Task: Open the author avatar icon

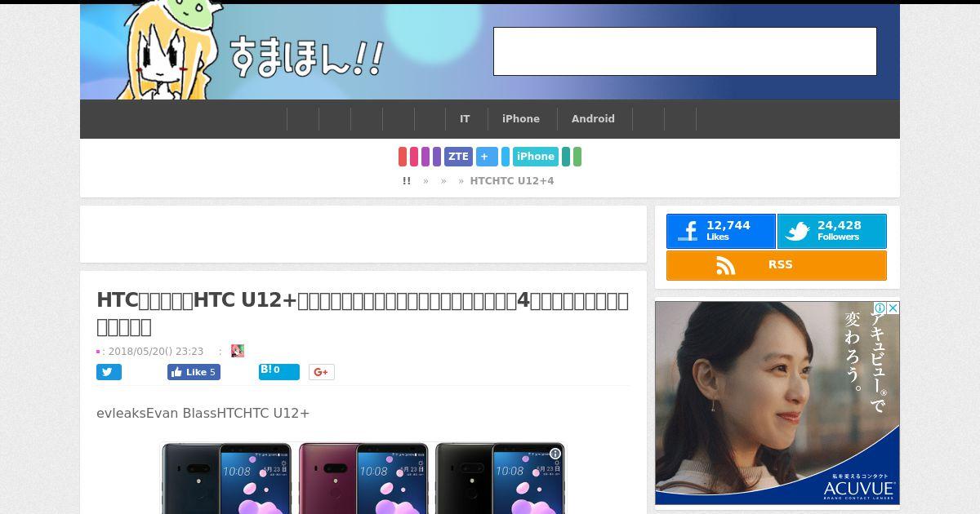Action: 238,351
